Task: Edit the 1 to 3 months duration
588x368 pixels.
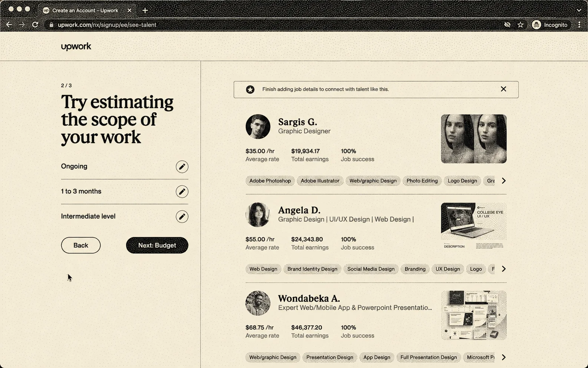Action: tap(182, 191)
